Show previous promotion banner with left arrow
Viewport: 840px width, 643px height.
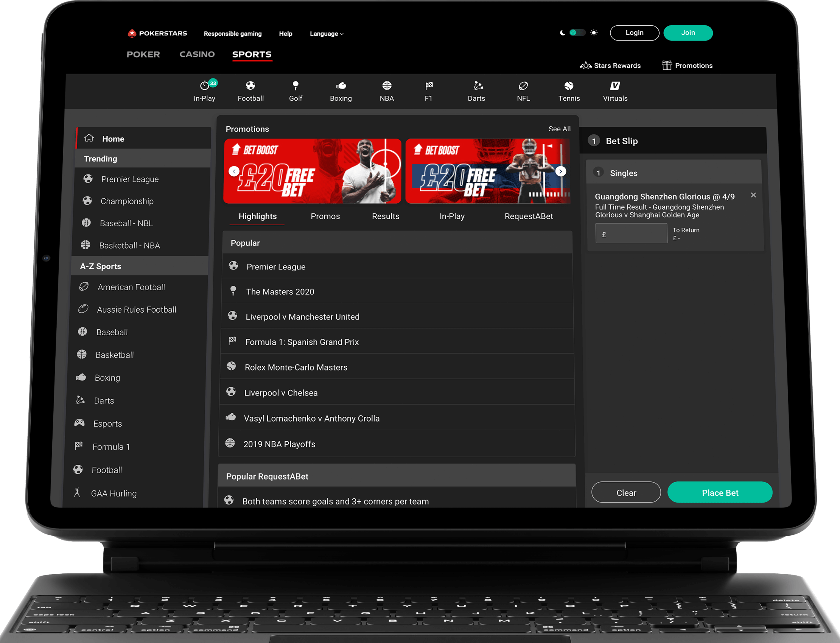tap(234, 171)
